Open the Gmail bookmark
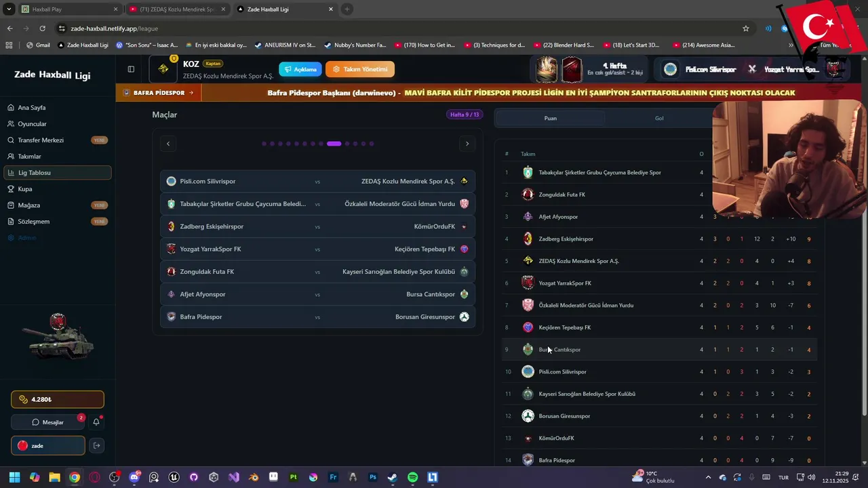868x488 pixels. [x=38, y=45]
